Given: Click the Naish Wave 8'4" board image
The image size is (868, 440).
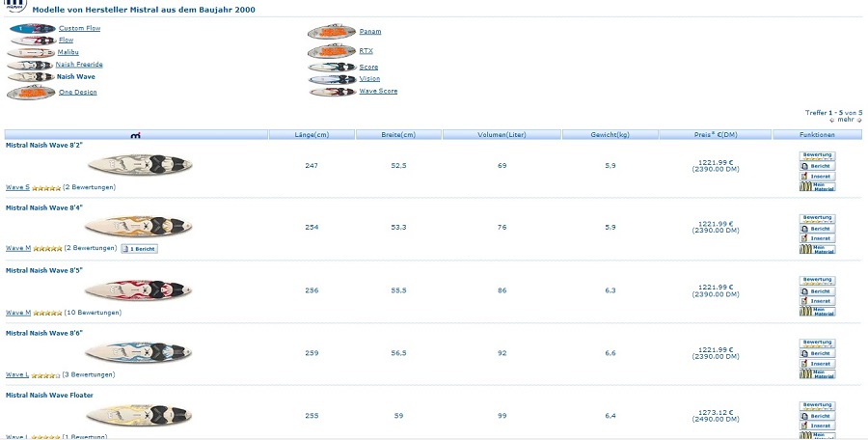Looking at the screenshot, I should 138,226.
